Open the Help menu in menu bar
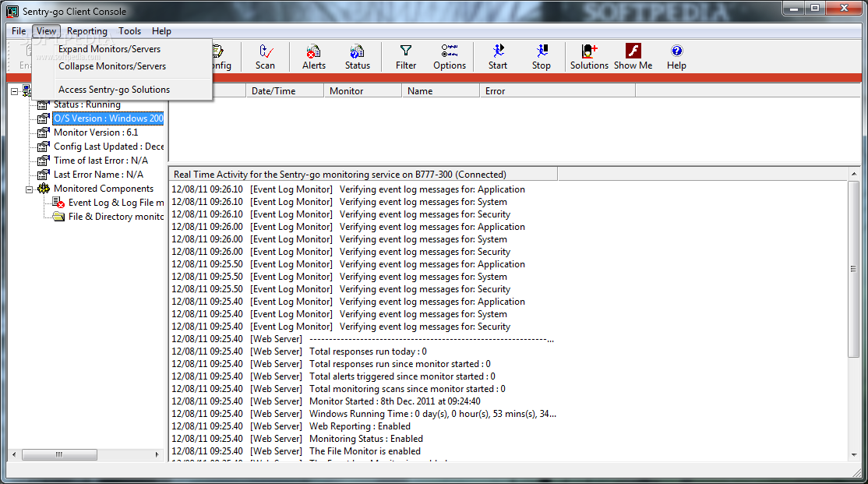The image size is (868, 484). [161, 31]
